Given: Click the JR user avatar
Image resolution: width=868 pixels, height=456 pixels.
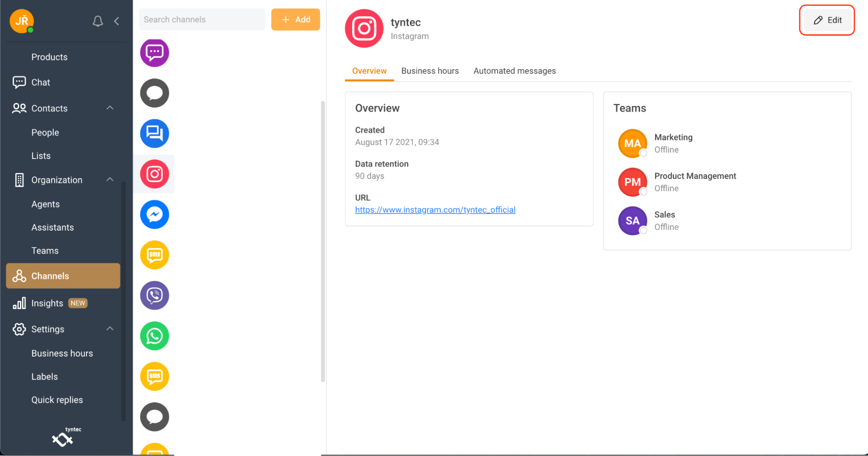Looking at the screenshot, I should [22, 21].
